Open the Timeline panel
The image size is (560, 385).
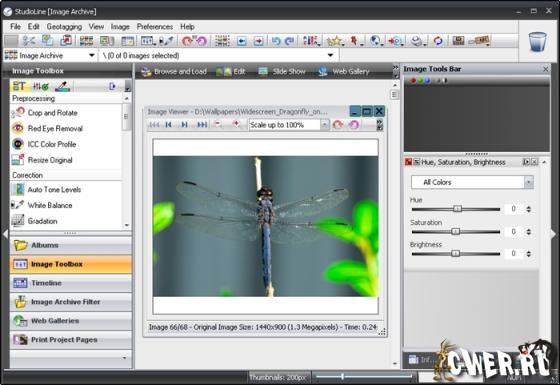tap(71, 283)
